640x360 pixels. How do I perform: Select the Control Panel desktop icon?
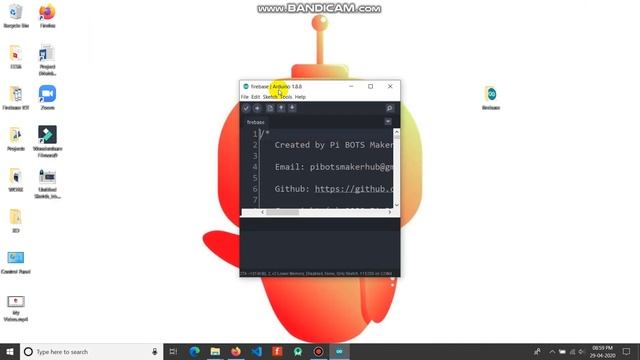point(16,262)
